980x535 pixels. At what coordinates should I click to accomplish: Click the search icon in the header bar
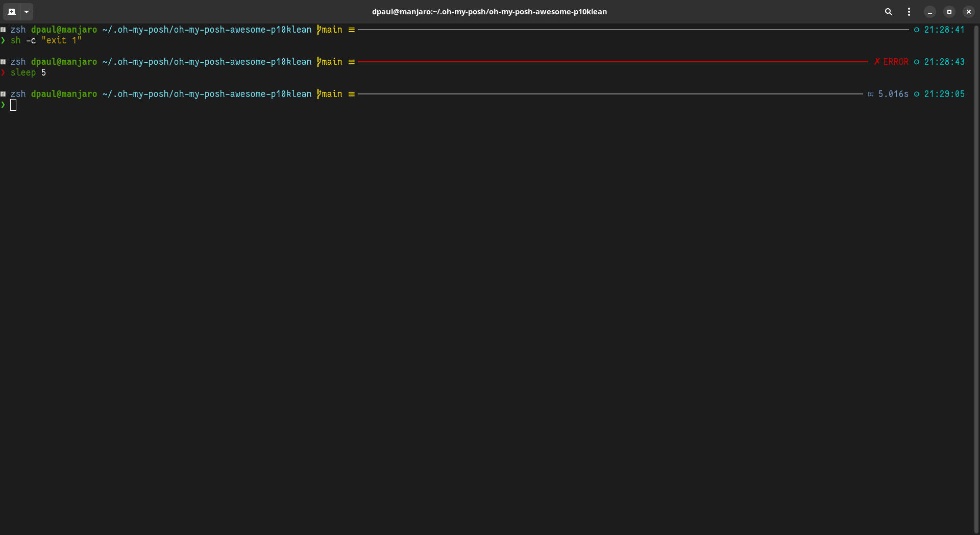coord(889,12)
